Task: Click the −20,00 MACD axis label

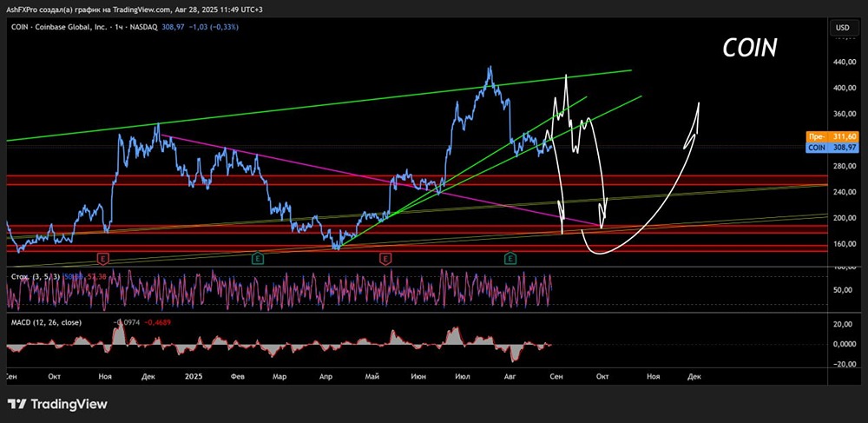Action: (x=845, y=364)
